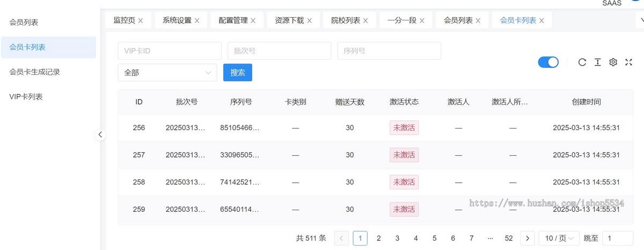Close the 会员列表 tab
This screenshot has width=644, height=250.
click(478, 20)
